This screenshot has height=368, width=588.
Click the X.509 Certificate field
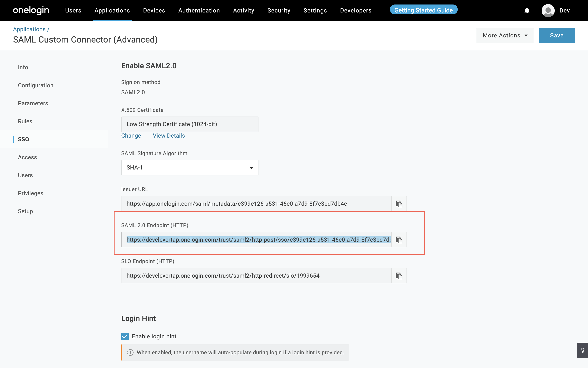[190, 124]
